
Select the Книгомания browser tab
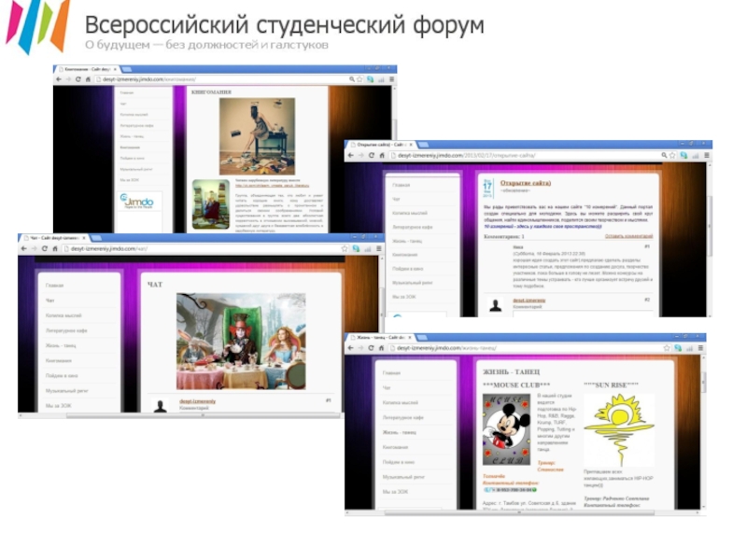[88, 69]
